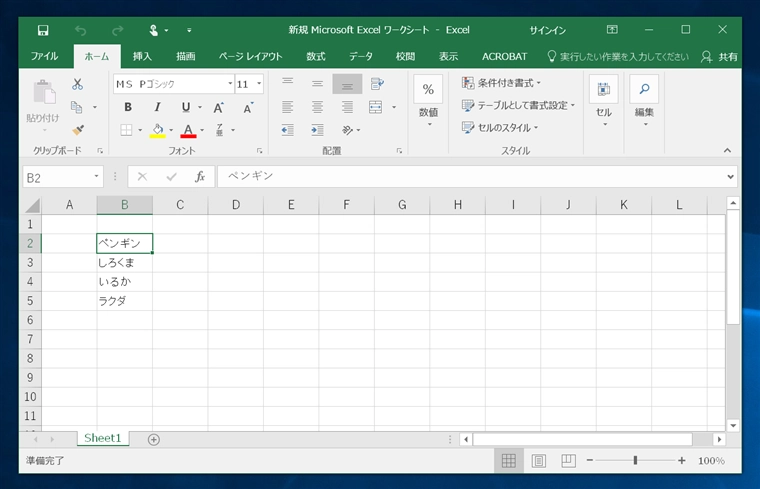Open the ファイル tab
760x489 pixels.
coord(45,56)
